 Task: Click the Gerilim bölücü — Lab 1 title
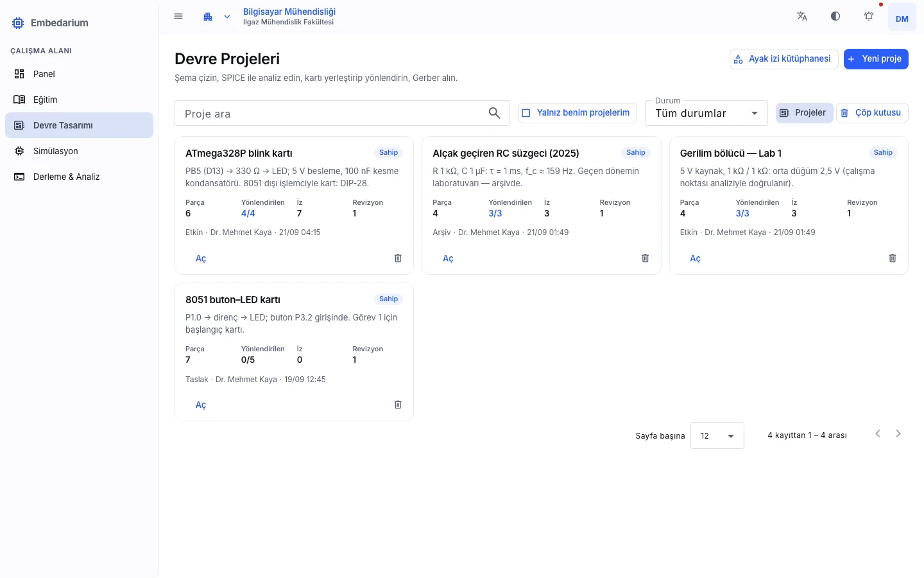click(x=731, y=153)
